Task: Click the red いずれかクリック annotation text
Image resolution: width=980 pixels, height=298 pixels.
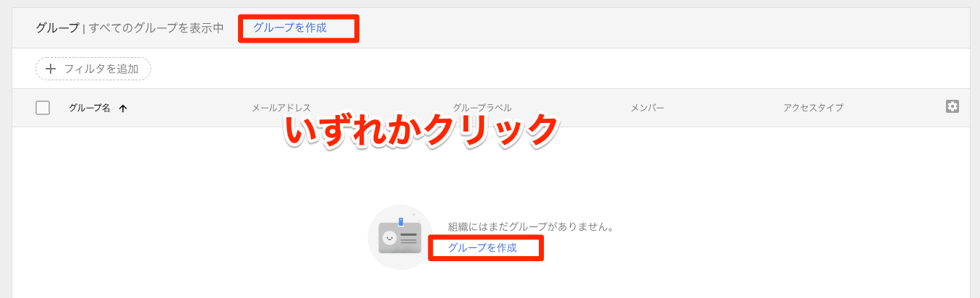Action: tap(421, 130)
